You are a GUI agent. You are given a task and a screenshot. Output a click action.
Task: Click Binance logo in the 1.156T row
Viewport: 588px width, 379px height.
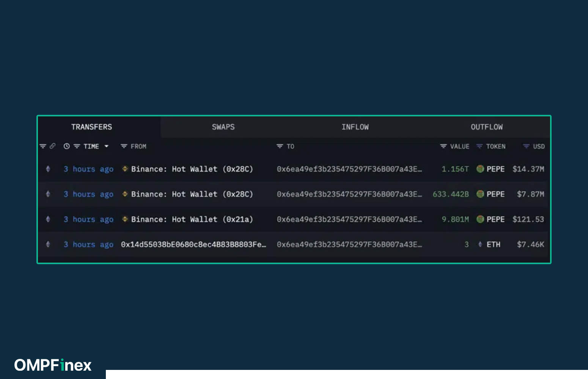(125, 169)
